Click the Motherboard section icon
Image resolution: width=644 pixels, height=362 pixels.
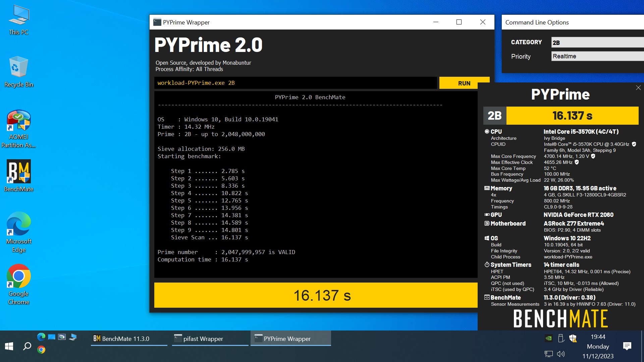click(x=487, y=223)
